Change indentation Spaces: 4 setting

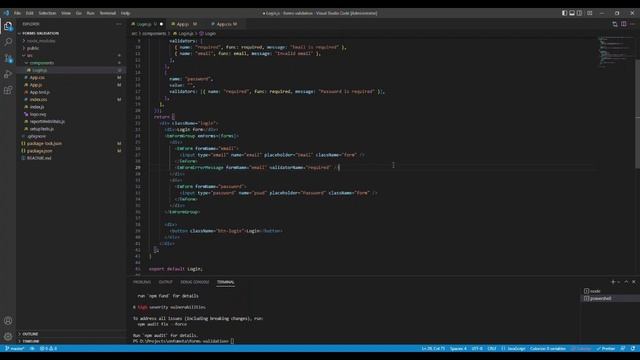(458, 349)
